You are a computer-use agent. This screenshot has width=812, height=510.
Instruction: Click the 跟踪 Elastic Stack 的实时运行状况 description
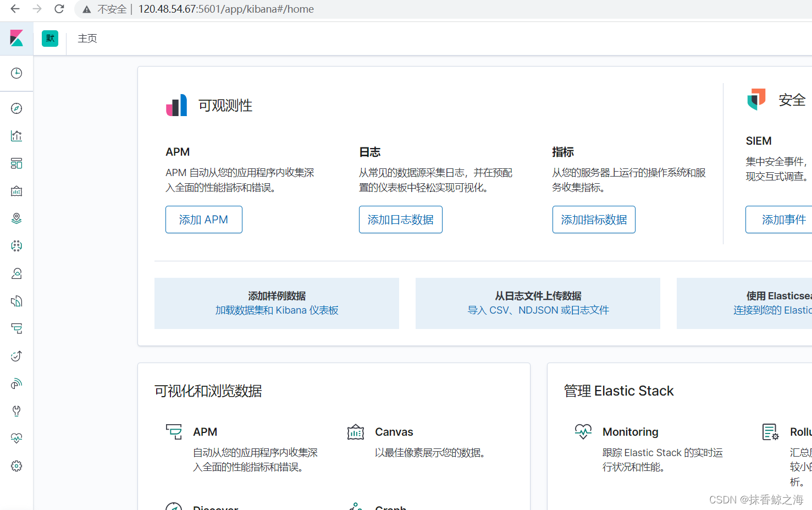click(662, 460)
